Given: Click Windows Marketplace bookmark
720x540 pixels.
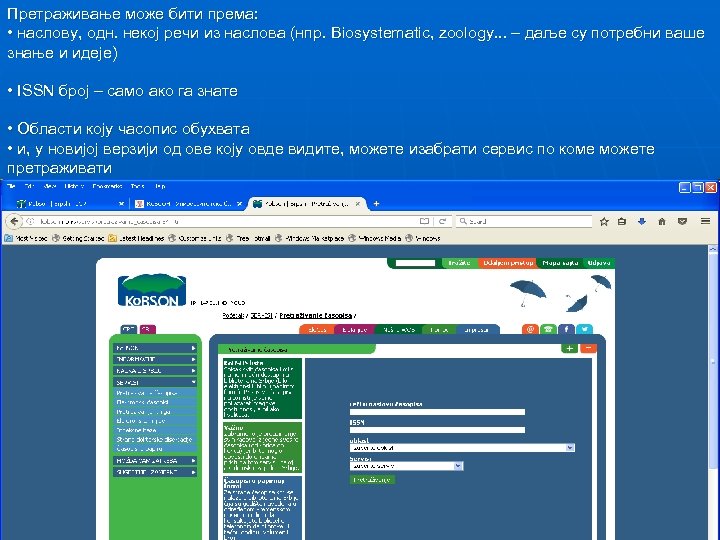Looking at the screenshot, I should (309, 238).
